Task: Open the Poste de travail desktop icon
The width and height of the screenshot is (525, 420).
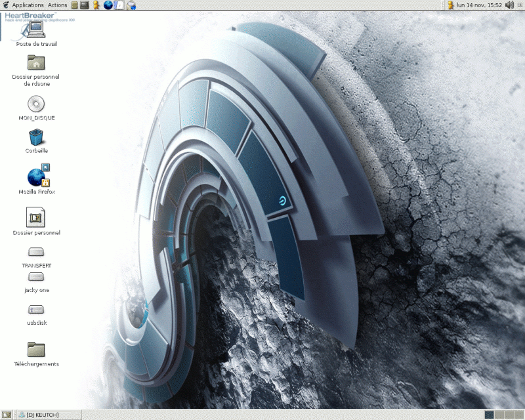Action: tap(36, 30)
